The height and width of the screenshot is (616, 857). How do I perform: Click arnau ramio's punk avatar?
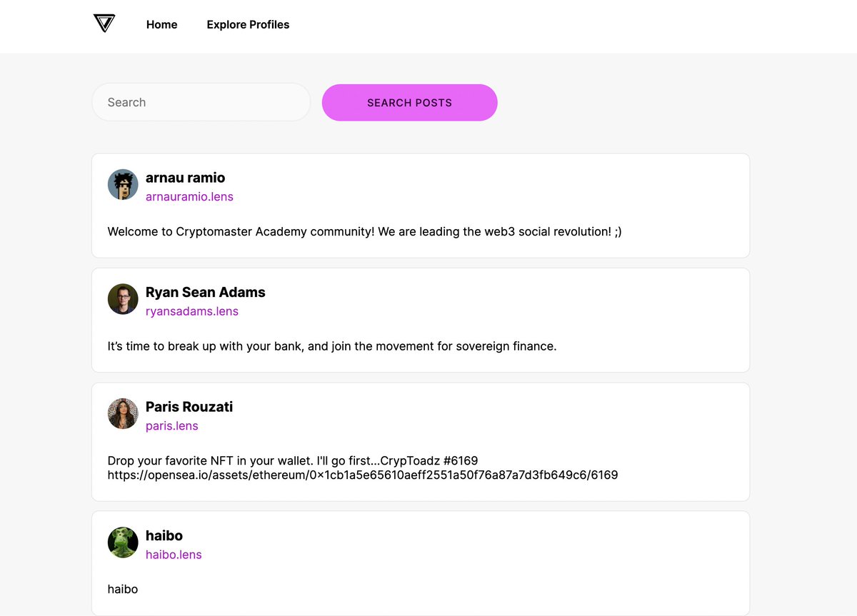tap(122, 184)
